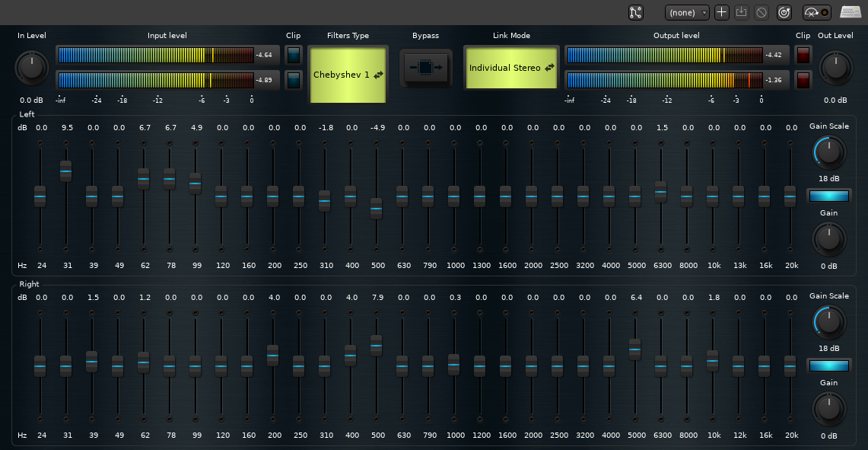Image resolution: width=868 pixels, height=450 pixels.
Task: Click the Left channel 31 Hz slider handle
Action: click(x=66, y=171)
